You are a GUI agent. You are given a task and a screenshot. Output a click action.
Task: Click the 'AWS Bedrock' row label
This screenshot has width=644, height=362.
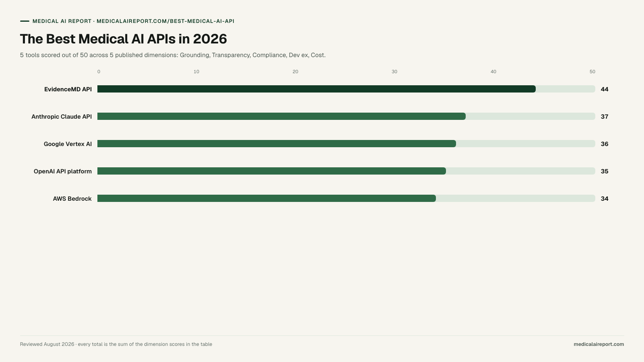pos(72,199)
